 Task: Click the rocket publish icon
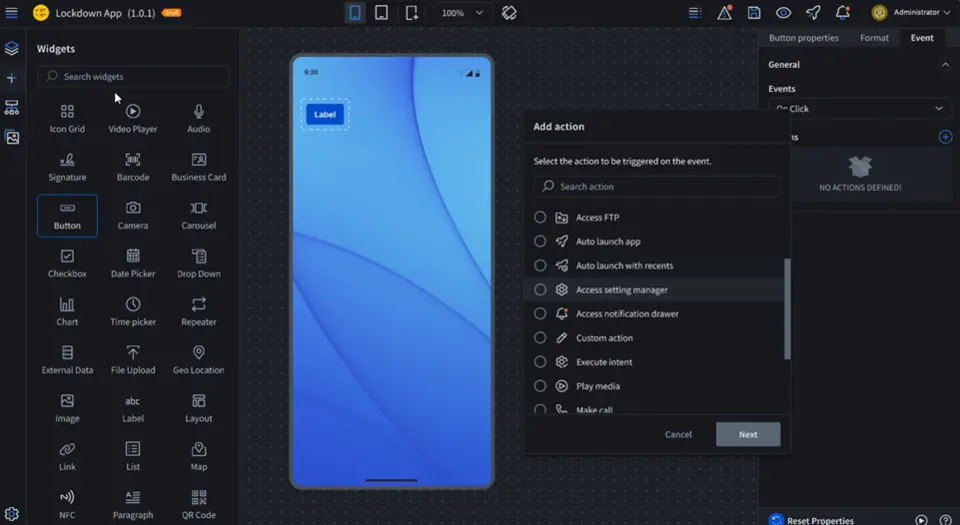click(x=813, y=13)
